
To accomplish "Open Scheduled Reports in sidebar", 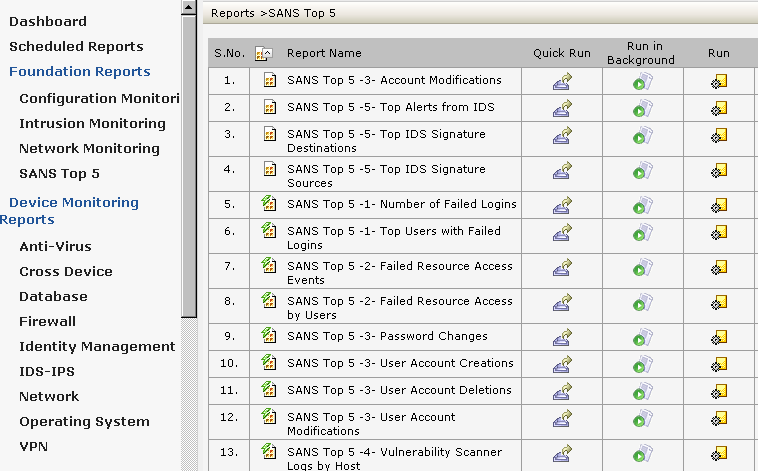I will pyautogui.click(x=76, y=47).
